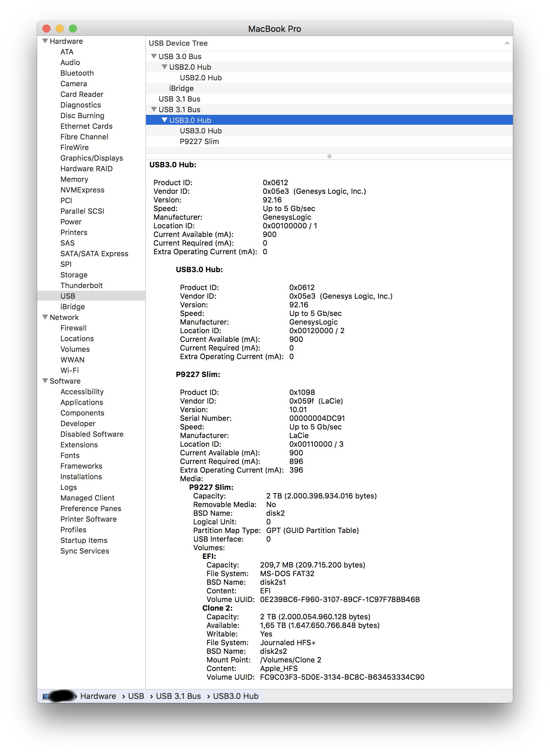This screenshot has width=550, height=756.
Task: Select the collapsed USB 3.1 Bus row
Action: click(329, 99)
